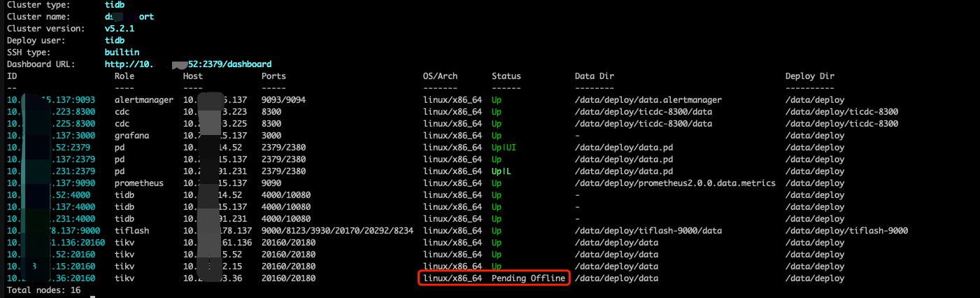Image resolution: width=980 pixels, height=298 pixels.
Task: Click the ID ending .136:20160
Action: tap(56, 242)
